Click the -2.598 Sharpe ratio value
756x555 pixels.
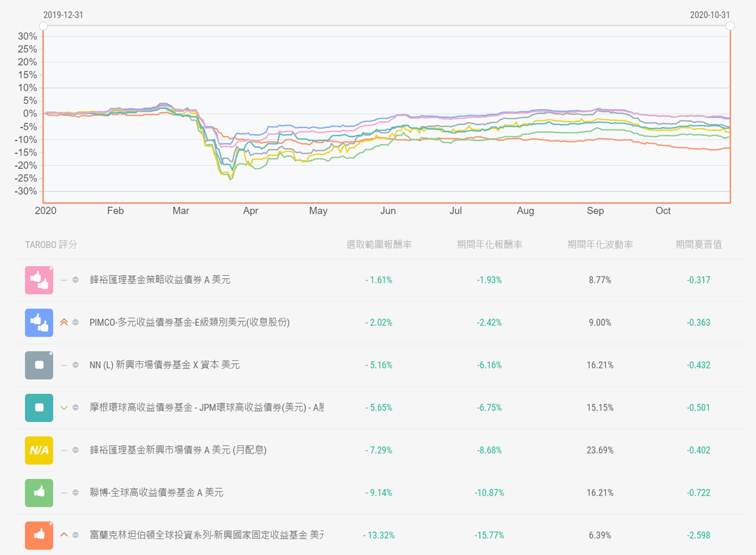[x=698, y=535]
